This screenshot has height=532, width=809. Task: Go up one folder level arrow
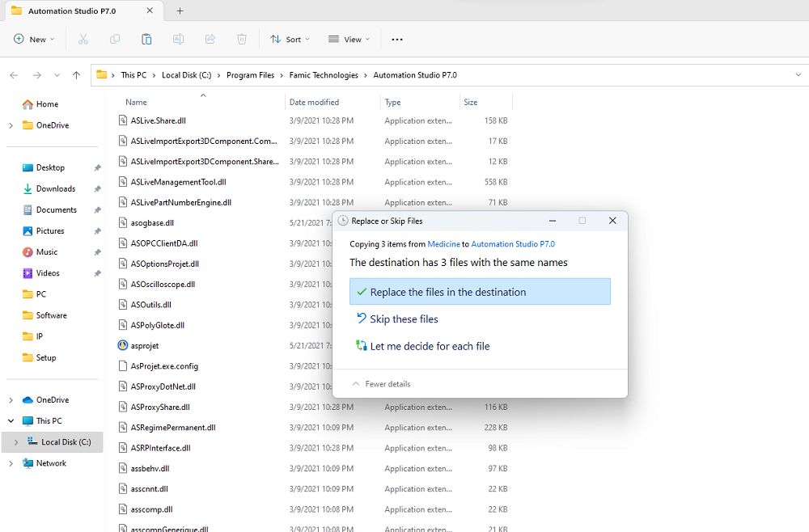tap(76, 75)
